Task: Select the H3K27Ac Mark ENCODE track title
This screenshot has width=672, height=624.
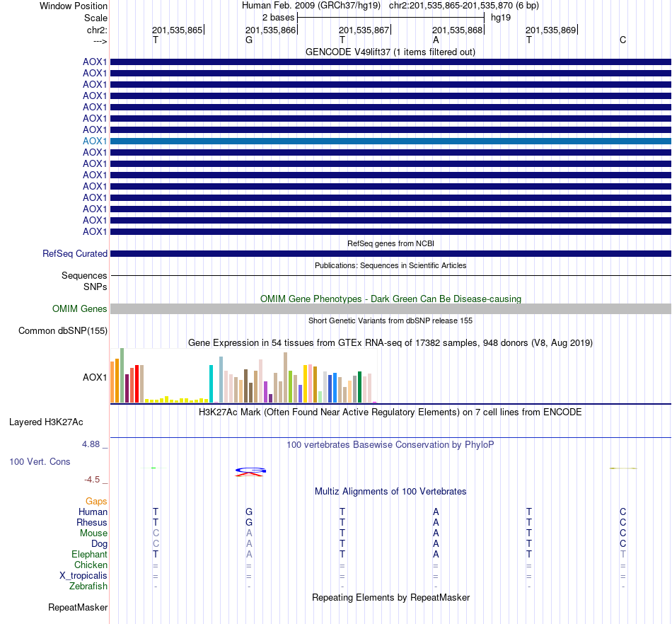Action: (390, 412)
